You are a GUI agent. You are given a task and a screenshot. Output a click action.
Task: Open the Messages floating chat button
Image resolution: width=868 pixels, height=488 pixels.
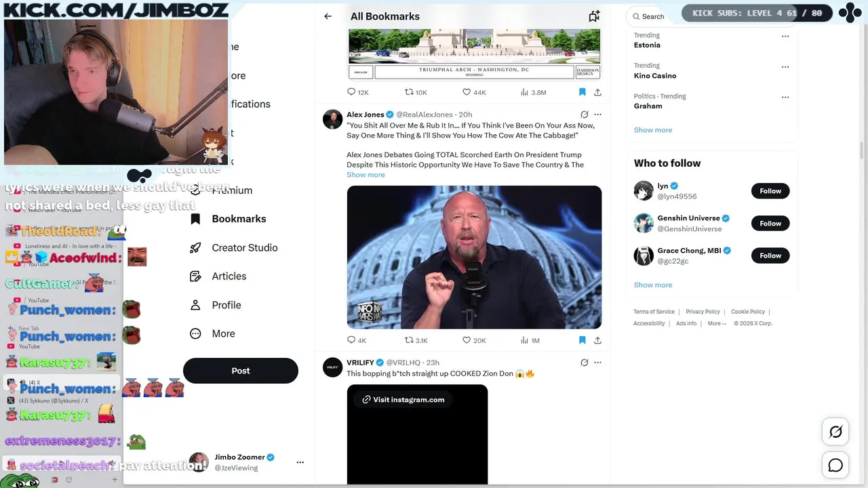coord(835,465)
